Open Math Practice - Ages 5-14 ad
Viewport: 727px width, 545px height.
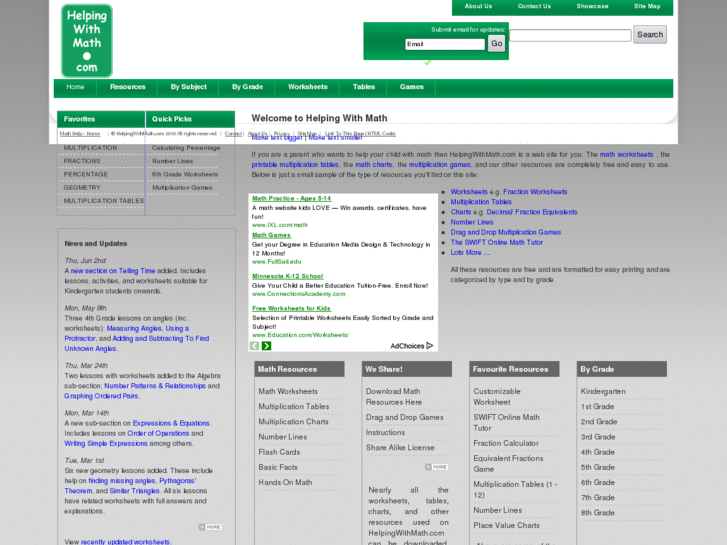[x=292, y=199]
